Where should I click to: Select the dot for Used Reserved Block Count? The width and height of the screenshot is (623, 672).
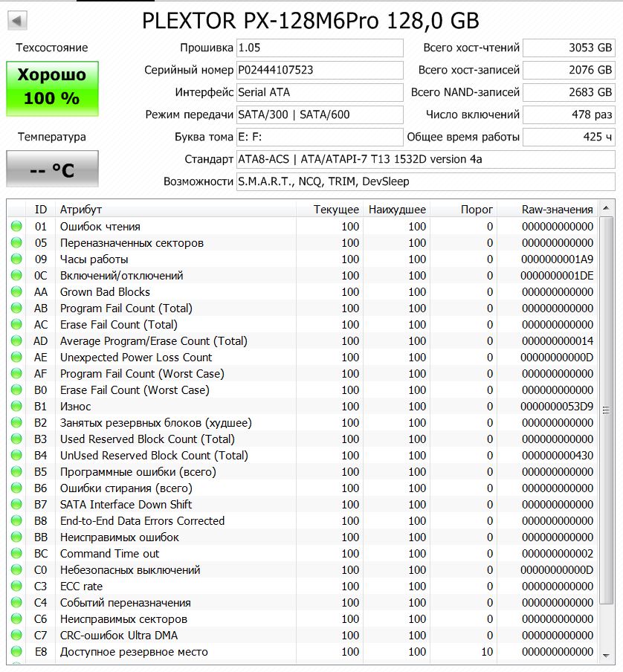coord(16,439)
